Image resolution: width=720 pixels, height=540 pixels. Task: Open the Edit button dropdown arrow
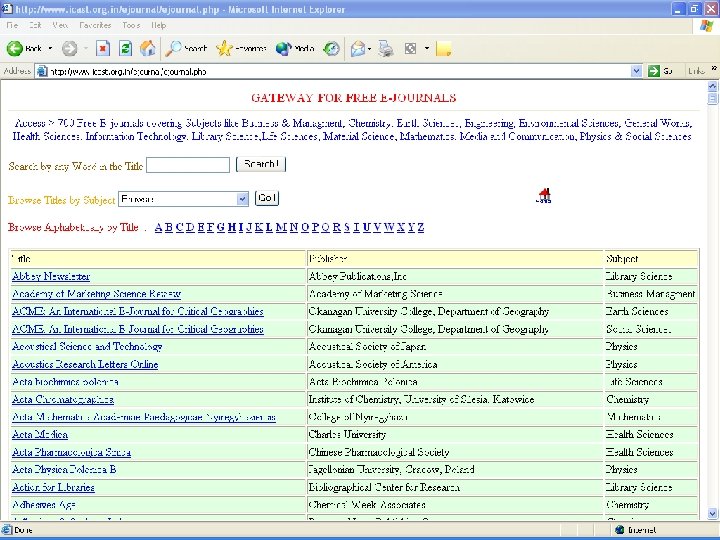pyautogui.click(x=427, y=48)
